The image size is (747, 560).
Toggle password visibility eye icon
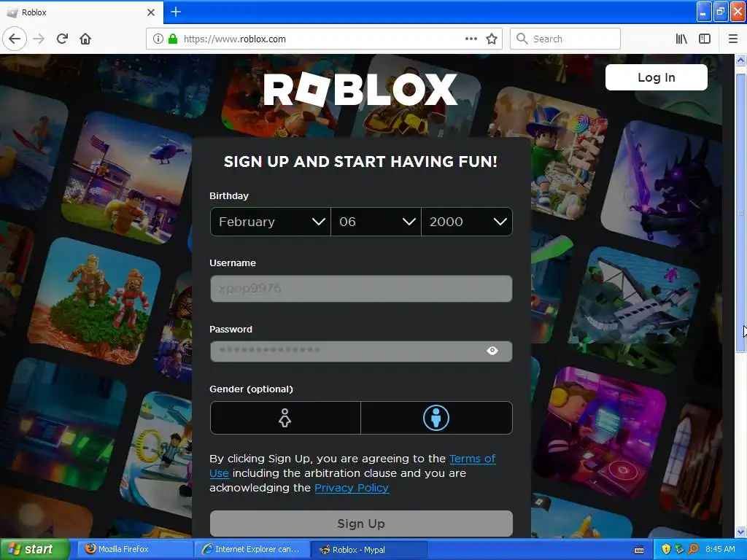pyautogui.click(x=492, y=351)
